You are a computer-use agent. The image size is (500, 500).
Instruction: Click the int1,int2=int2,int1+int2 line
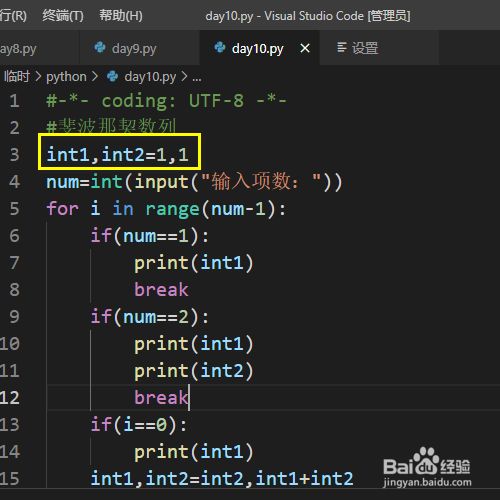pos(222,479)
